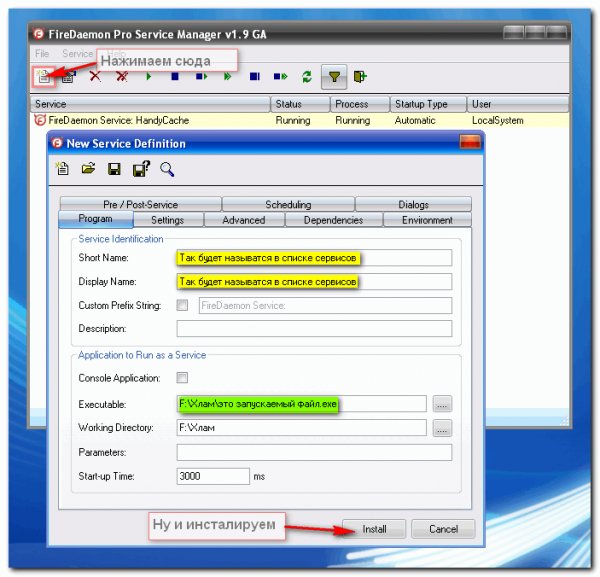600x577 pixels.
Task: Click the Short Name input field
Action: pos(314,258)
